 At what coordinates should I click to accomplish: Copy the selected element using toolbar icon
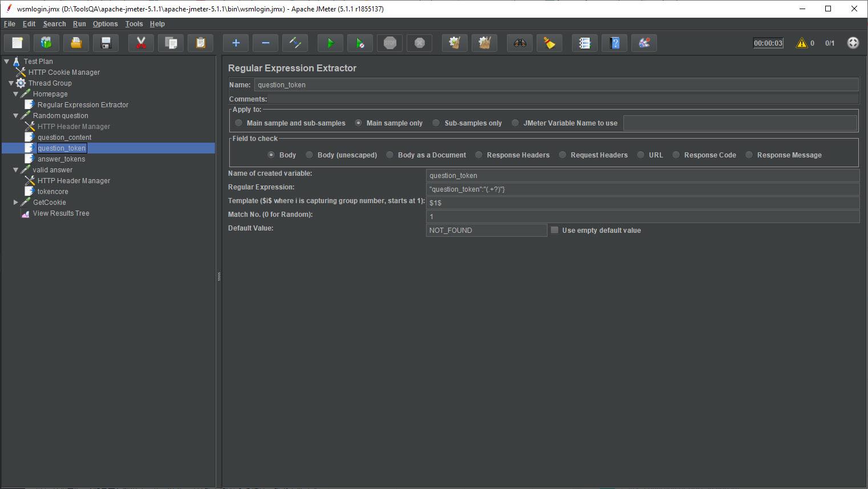pyautogui.click(x=171, y=43)
